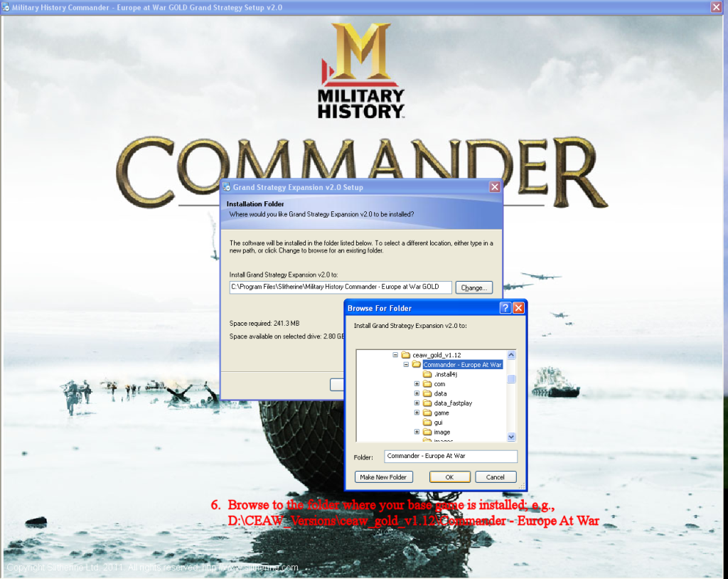This screenshot has width=728, height=579.
Task: Collapse the Commander - Europe At War node
Action: tap(406, 365)
